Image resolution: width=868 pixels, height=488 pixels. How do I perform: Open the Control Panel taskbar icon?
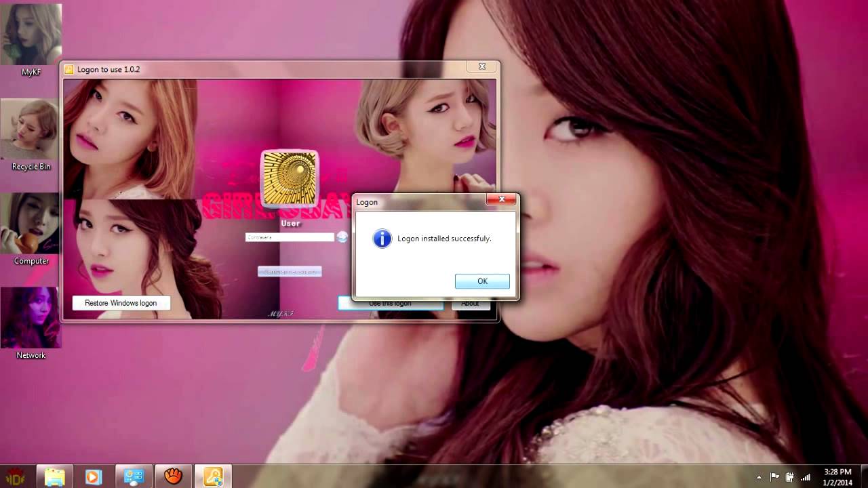coord(134,476)
